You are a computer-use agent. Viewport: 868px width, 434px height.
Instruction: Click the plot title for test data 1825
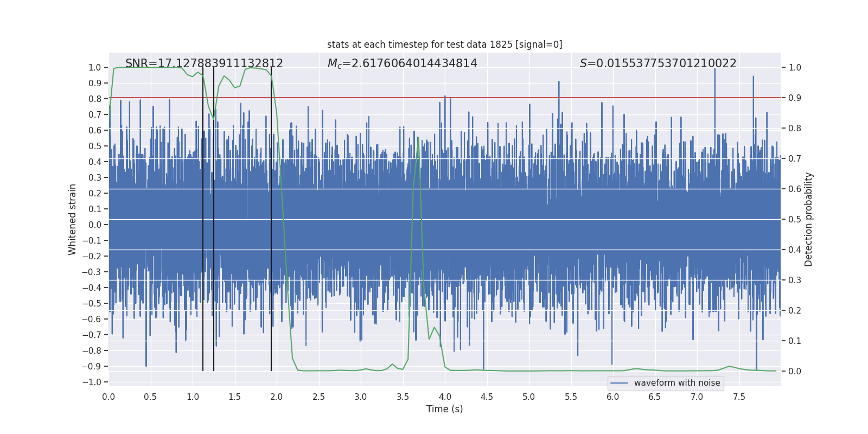pos(444,44)
